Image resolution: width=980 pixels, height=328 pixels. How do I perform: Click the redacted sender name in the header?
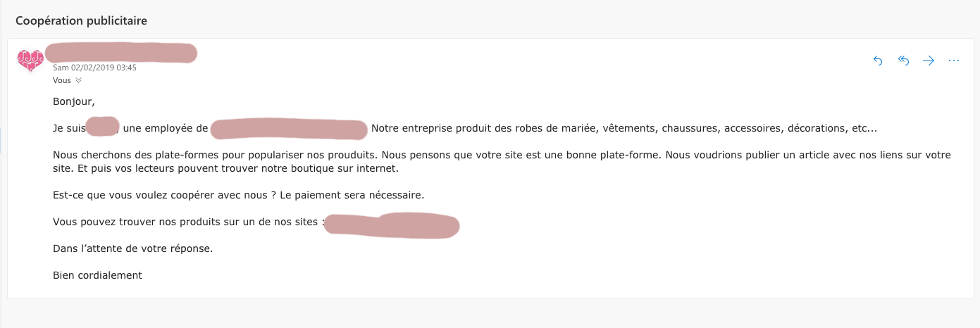coord(121,53)
